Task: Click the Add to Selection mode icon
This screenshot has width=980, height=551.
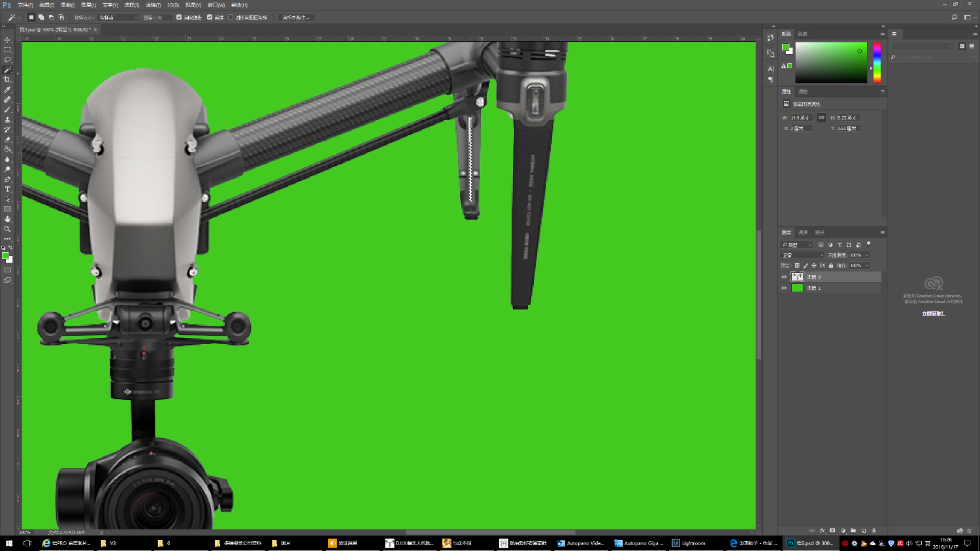Action: tap(41, 18)
